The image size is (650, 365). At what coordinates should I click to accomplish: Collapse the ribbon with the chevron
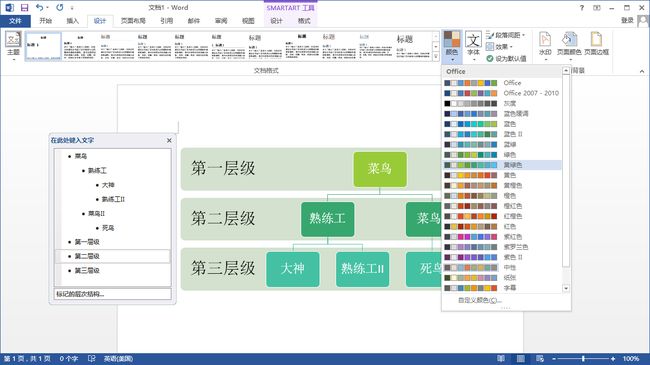click(642, 71)
